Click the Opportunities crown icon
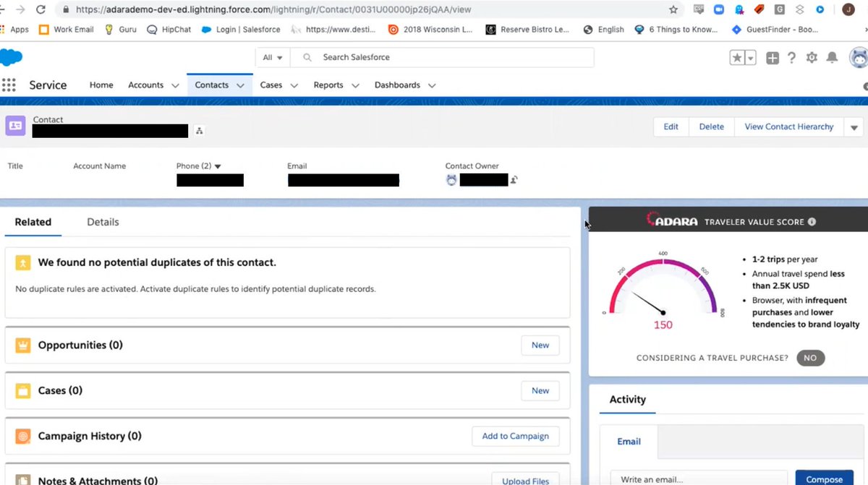 pos(23,345)
